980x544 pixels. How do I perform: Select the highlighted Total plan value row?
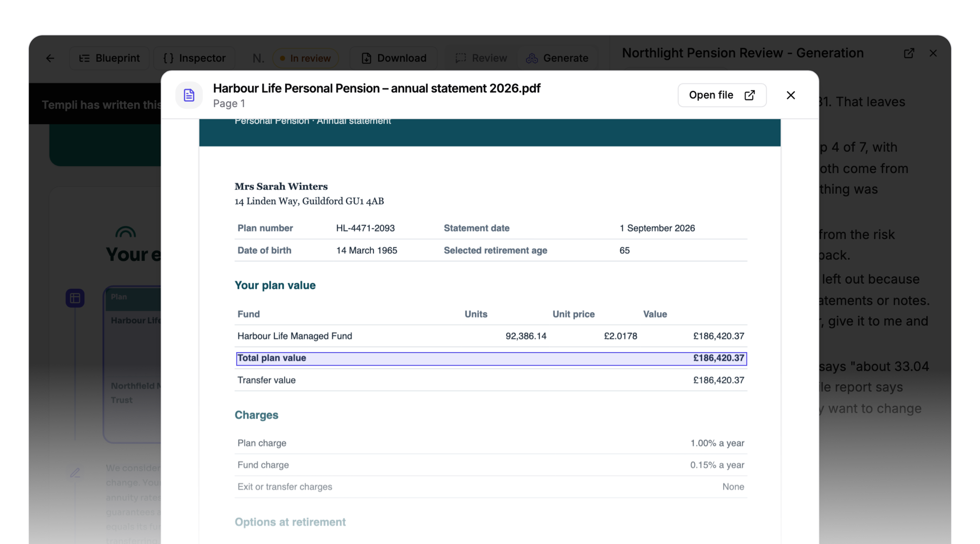pyautogui.click(x=491, y=359)
